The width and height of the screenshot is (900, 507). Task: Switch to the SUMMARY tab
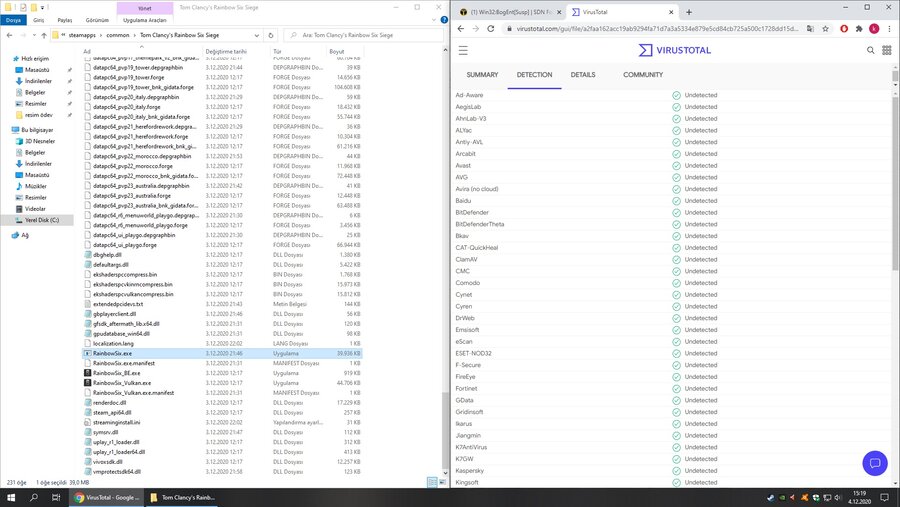(482, 75)
